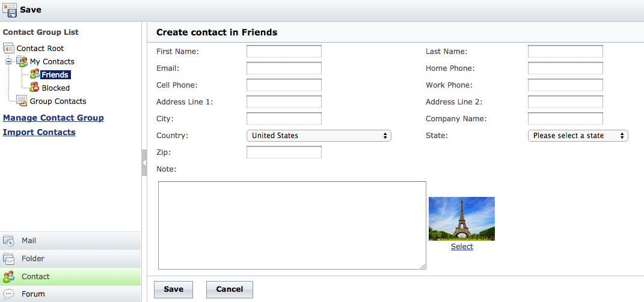Click the My Contacts group icon
The image size is (644, 302).
tap(22, 61)
